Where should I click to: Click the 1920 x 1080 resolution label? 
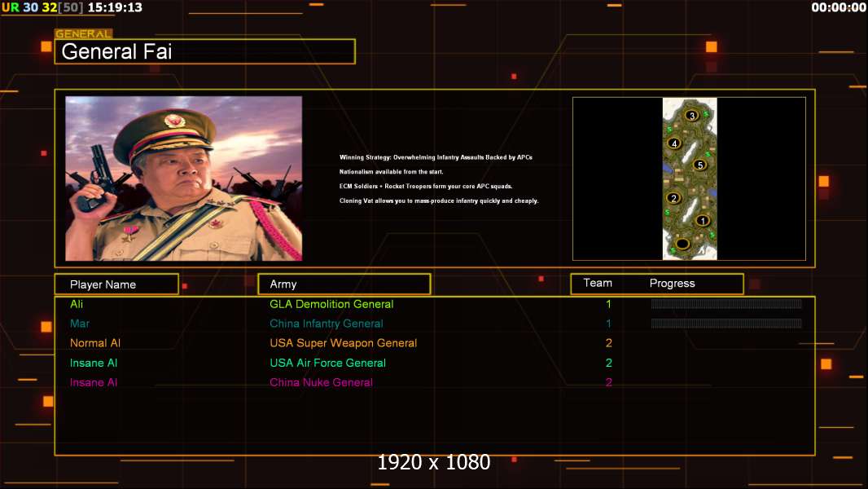point(434,462)
